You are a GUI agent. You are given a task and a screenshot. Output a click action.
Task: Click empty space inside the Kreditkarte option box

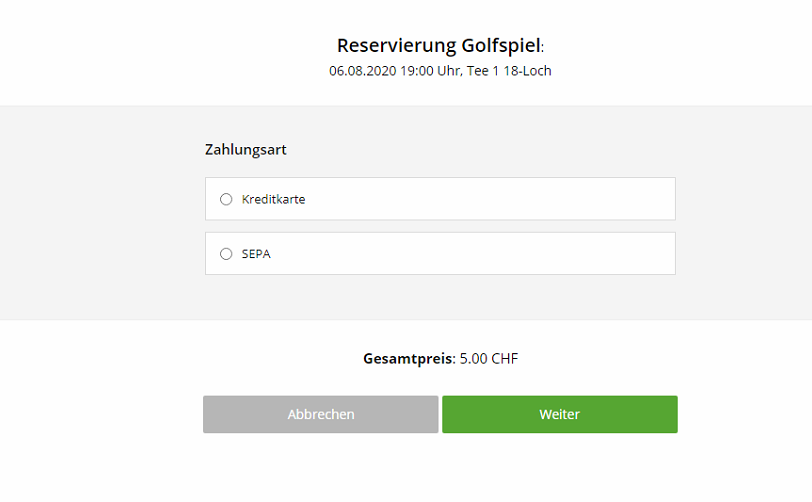pos(480,199)
